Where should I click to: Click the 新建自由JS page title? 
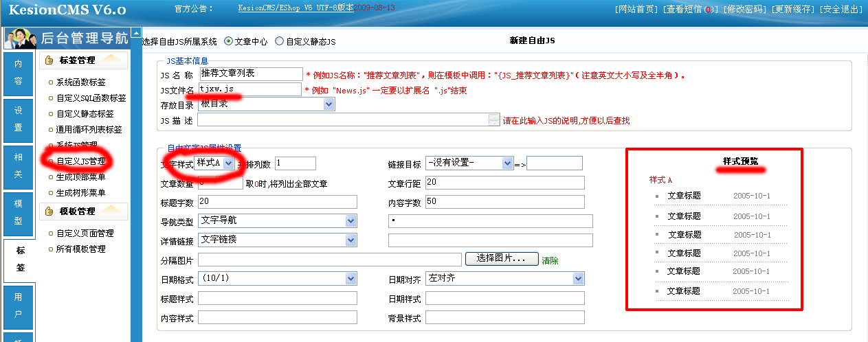coord(533,41)
